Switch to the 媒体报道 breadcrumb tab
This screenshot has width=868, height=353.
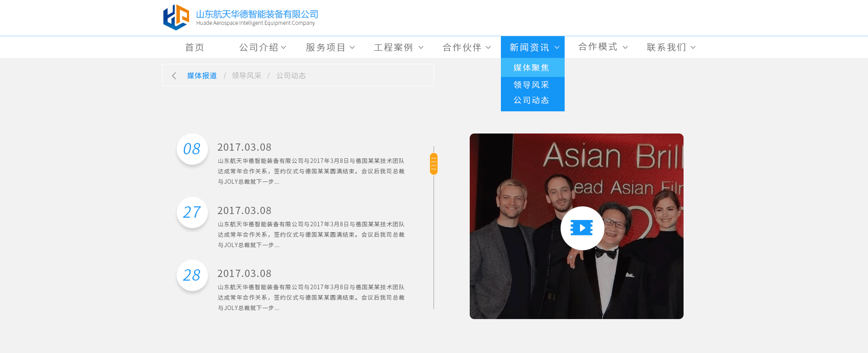click(x=202, y=76)
